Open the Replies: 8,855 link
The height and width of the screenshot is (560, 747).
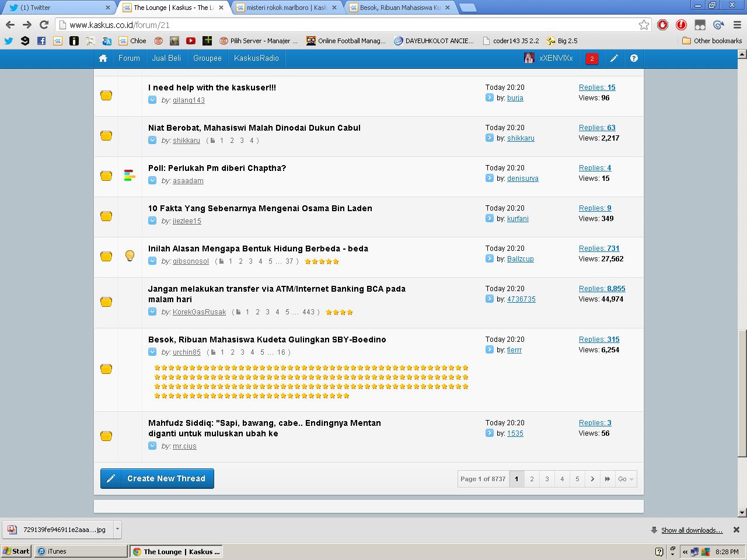(602, 289)
